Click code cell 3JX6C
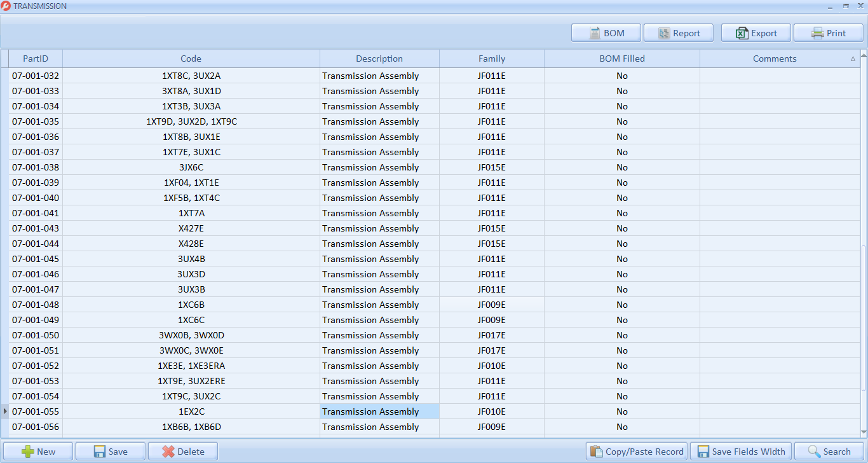This screenshot has height=463, width=868. coord(191,167)
